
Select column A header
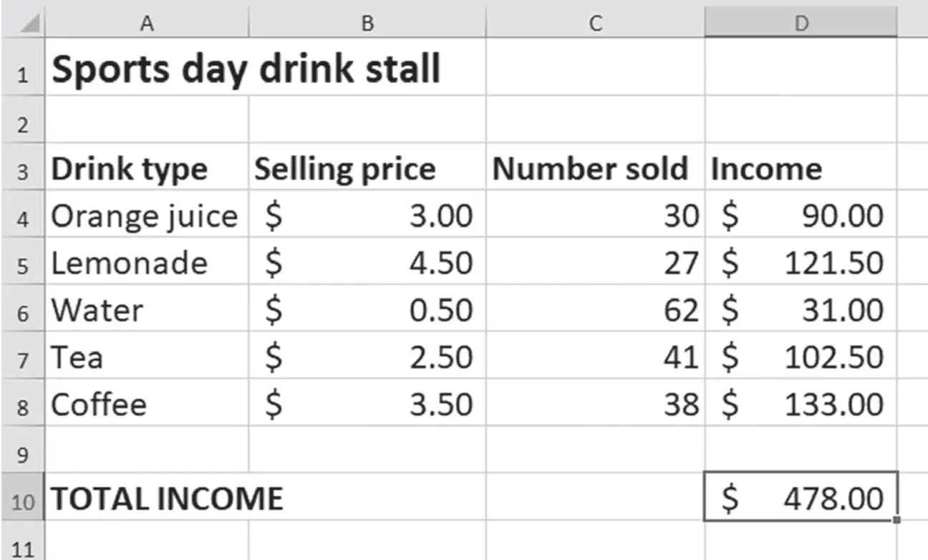[147, 24]
